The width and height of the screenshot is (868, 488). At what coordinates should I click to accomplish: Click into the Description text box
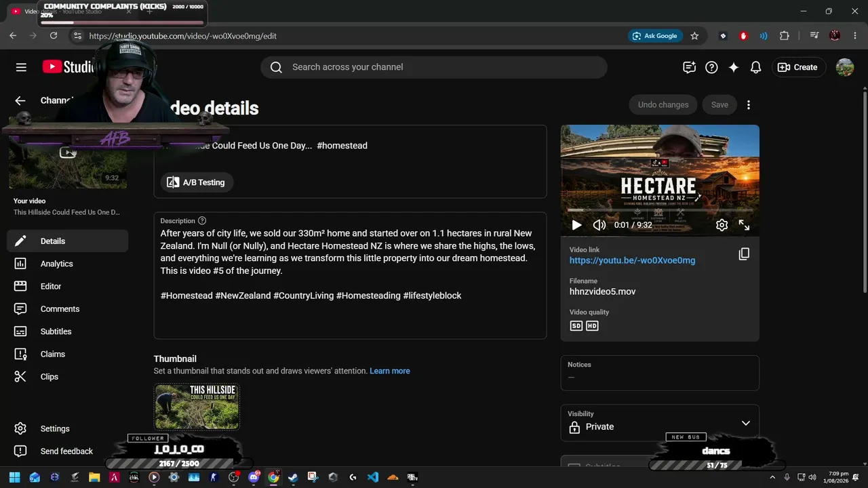350,276
